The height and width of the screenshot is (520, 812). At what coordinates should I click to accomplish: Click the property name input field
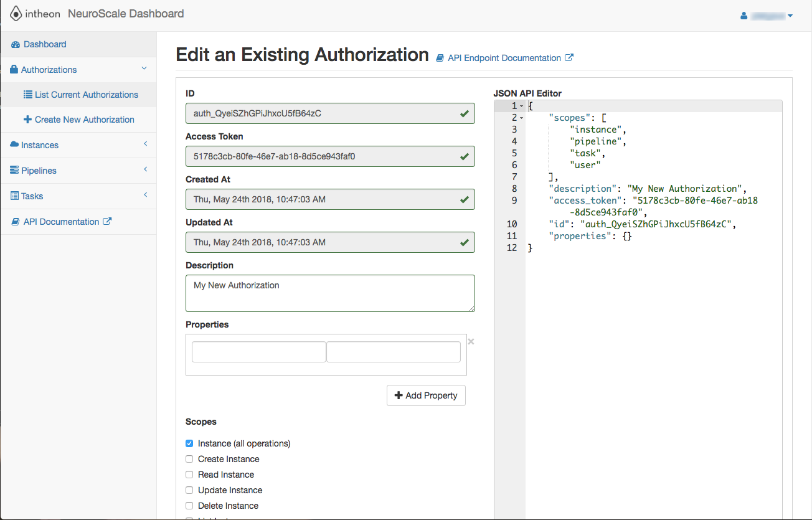(259, 352)
